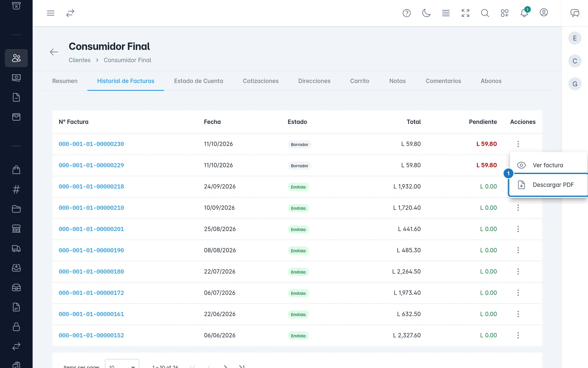
Task: Click avatar E in right panel
Action: click(x=575, y=38)
